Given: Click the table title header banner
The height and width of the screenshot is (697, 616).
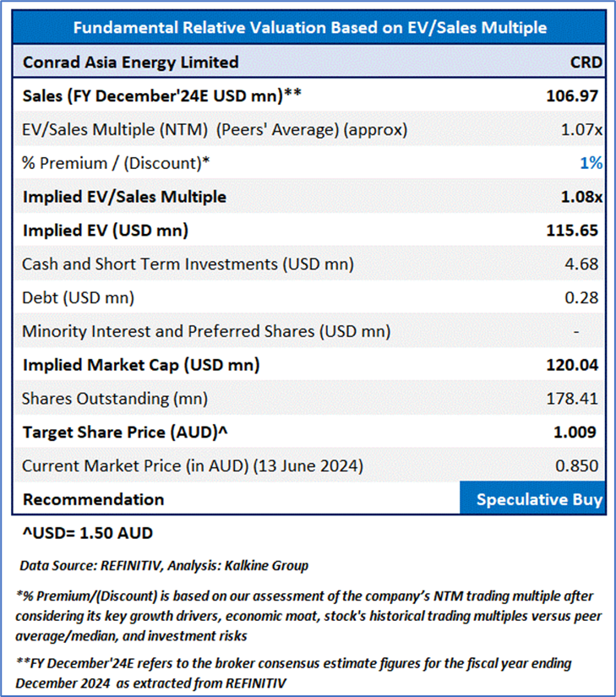Looking at the screenshot, I should click(308, 28).
